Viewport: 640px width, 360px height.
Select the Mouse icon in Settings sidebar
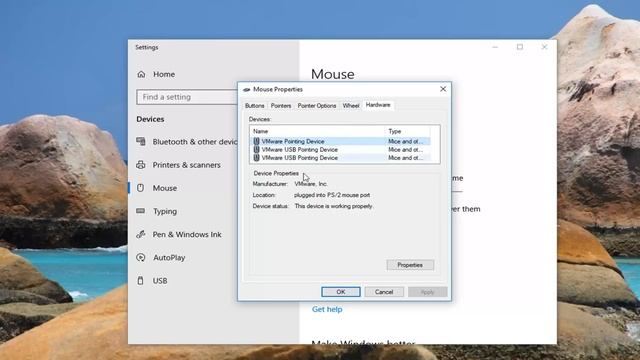tap(141, 188)
